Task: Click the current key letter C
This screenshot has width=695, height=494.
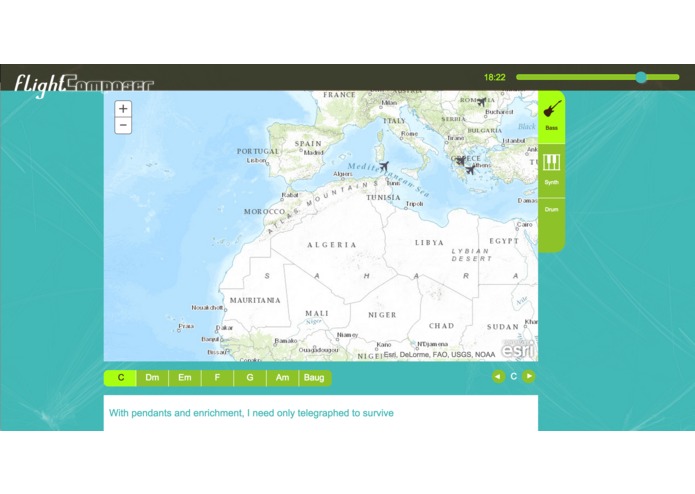Action: point(513,376)
